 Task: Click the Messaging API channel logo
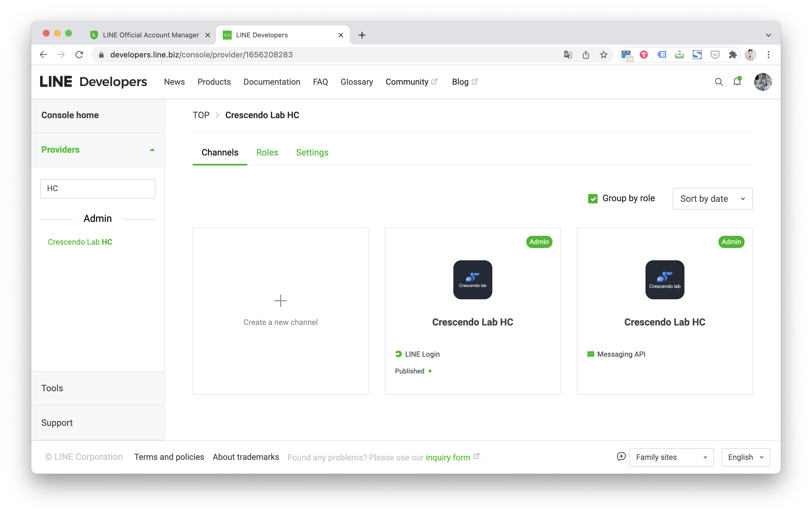click(664, 280)
